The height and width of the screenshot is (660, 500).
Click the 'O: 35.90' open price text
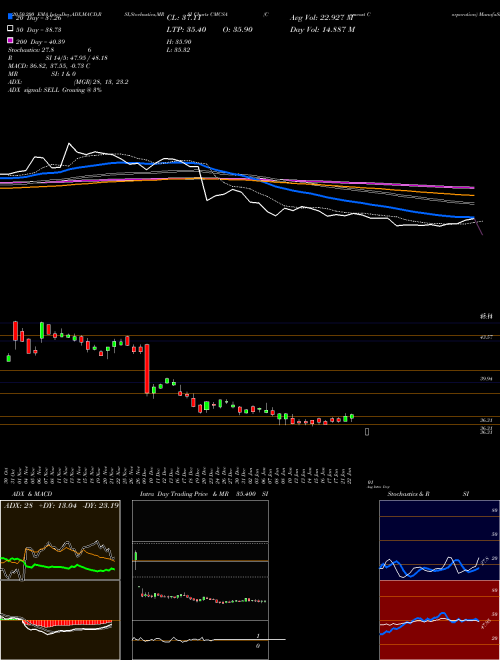pos(237,30)
